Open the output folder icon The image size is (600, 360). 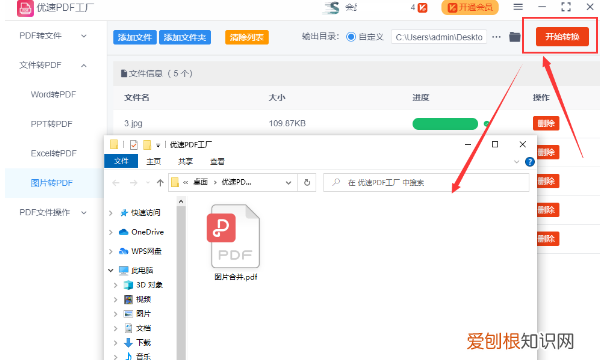pos(515,37)
